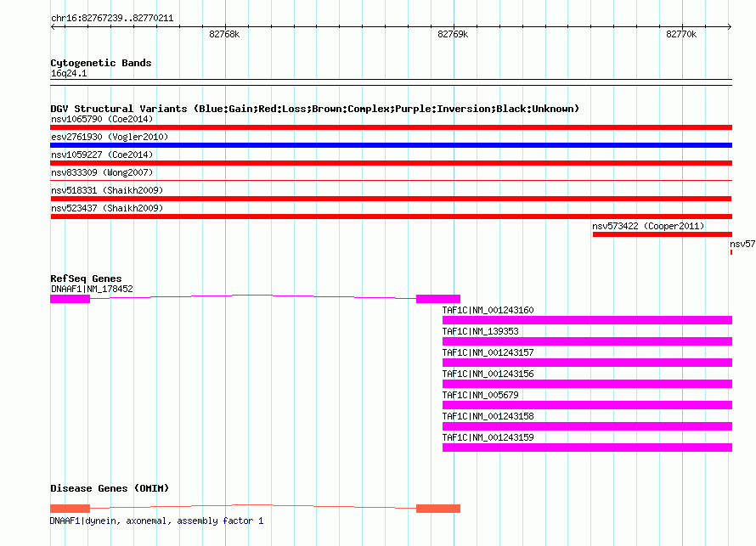Image resolution: width=756 pixels, height=546 pixels.
Task: Click the magenta bar for TAF1C NM_001243156
Action: (x=587, y=384)
